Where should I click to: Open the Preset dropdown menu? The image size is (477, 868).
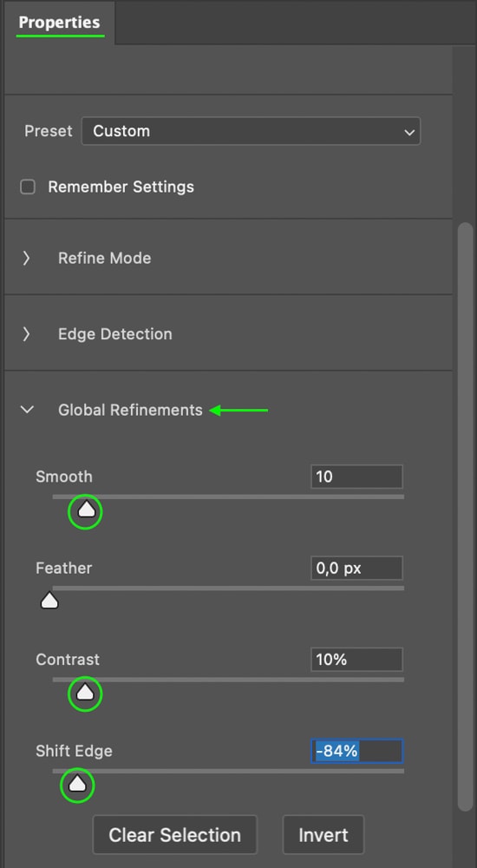[x=251, y=131]
